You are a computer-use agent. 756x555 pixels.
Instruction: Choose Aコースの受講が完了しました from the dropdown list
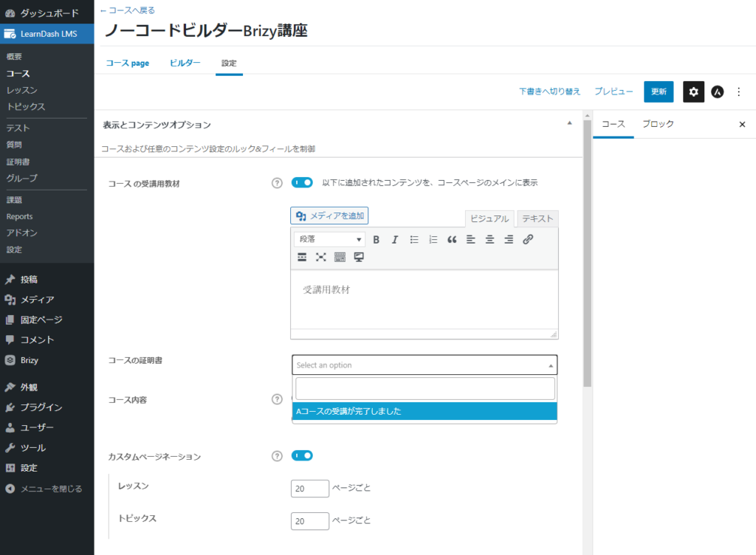(425, 411)
